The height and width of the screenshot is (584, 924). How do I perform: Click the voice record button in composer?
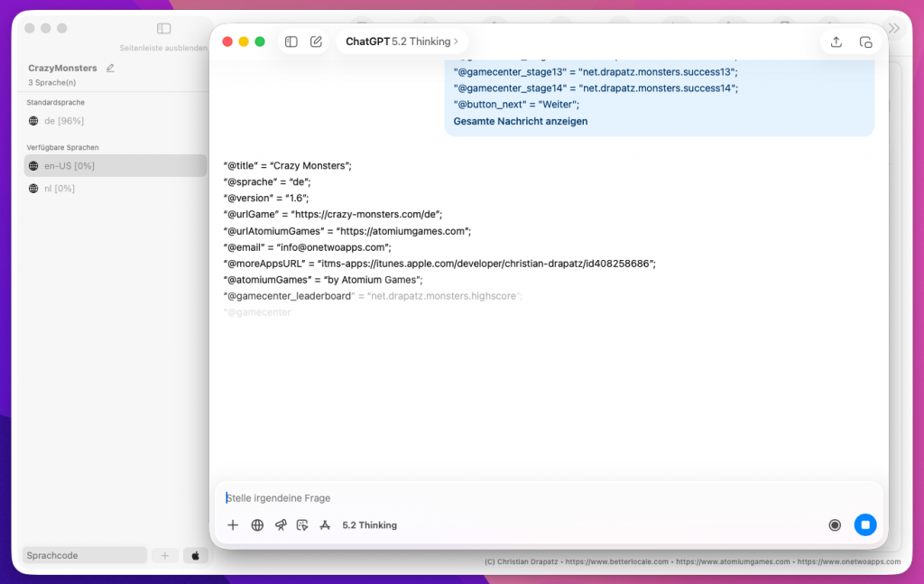[835, 524]
